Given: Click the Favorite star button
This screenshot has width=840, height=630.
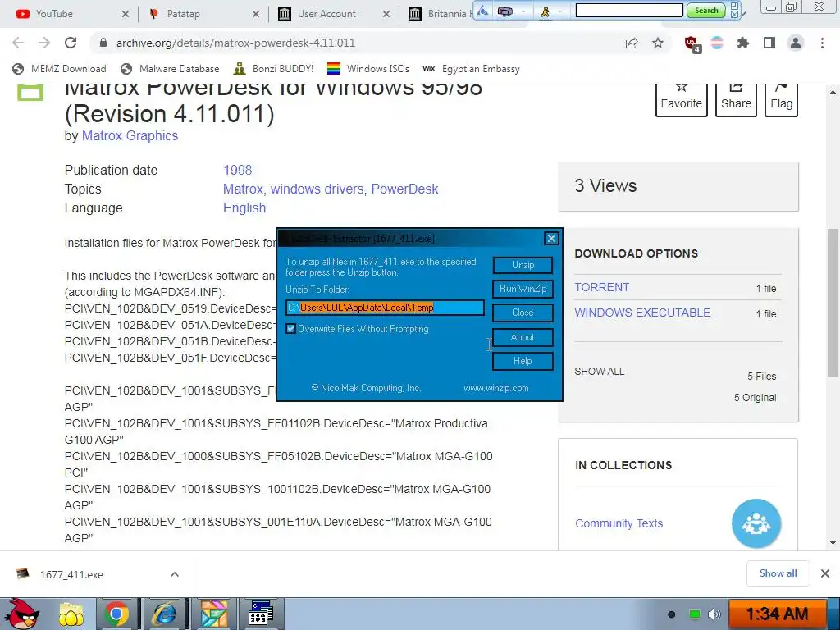Looking at the screenshot, I should coord(682,98).
